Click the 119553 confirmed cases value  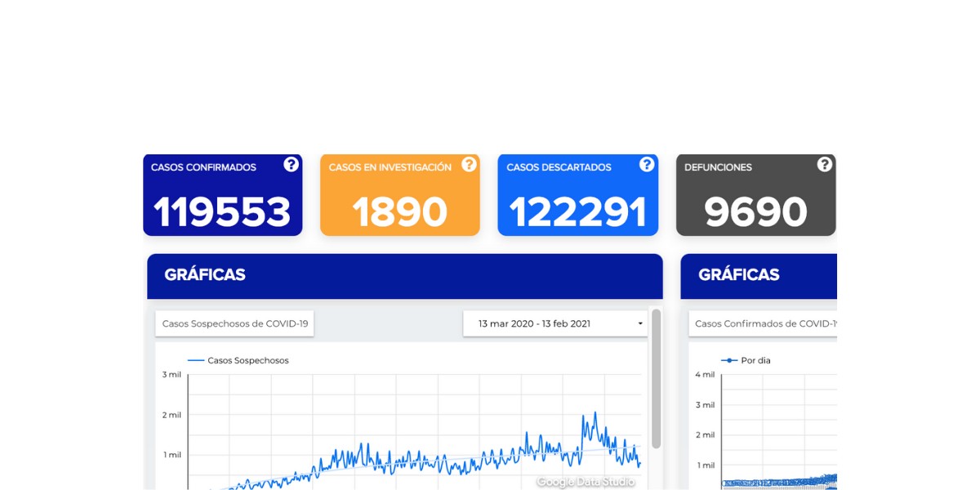[x=222, y=212]
